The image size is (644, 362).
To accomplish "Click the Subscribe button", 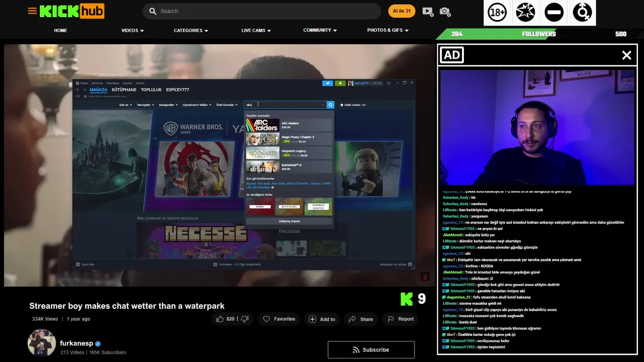I will (371, 350).
